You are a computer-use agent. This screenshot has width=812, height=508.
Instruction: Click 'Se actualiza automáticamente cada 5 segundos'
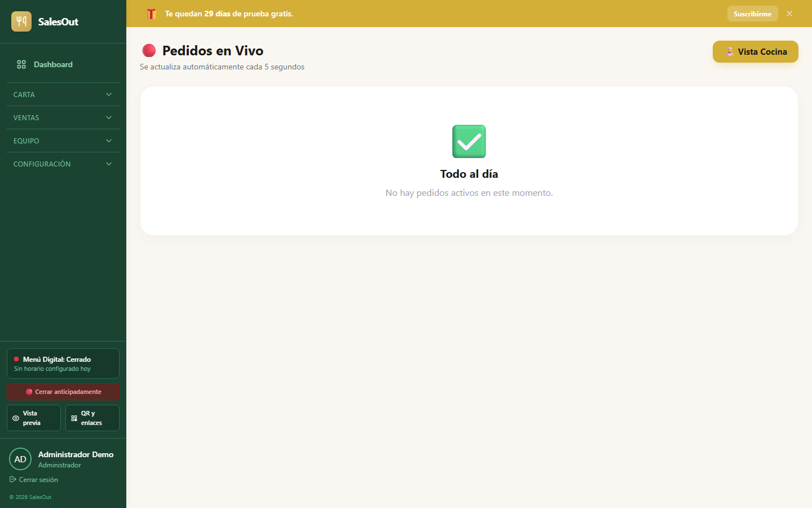[x=222, y=67]
